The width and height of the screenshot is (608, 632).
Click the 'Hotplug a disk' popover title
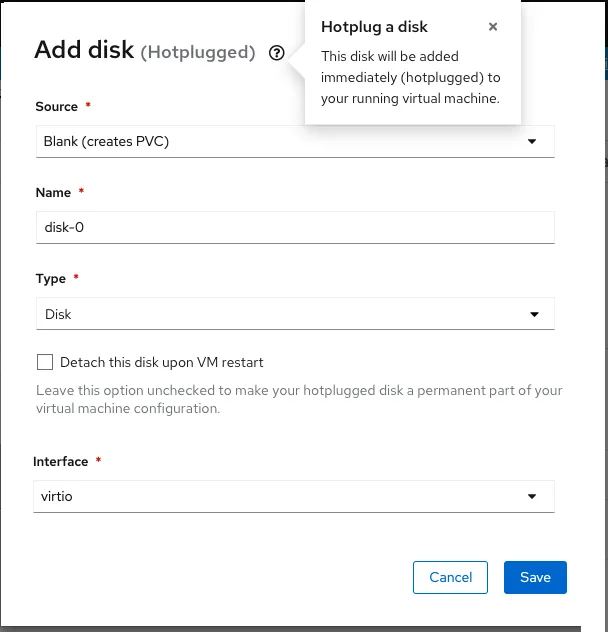click(374, 28)
